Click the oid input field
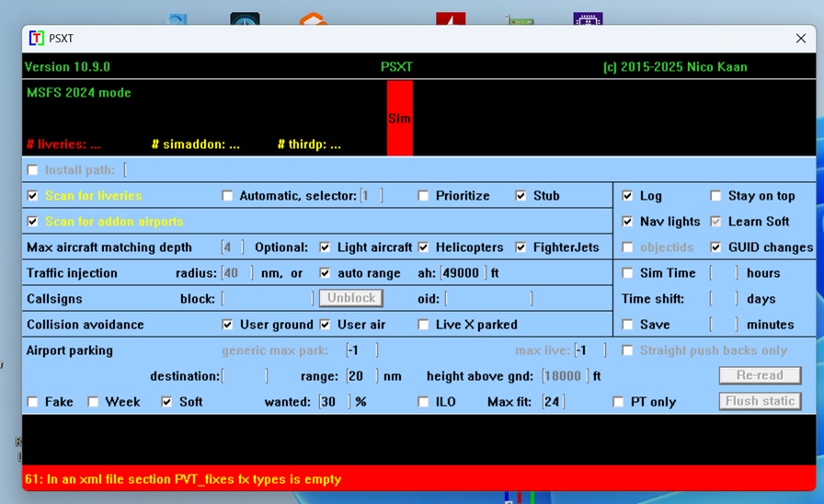 [x=488, y=299]
